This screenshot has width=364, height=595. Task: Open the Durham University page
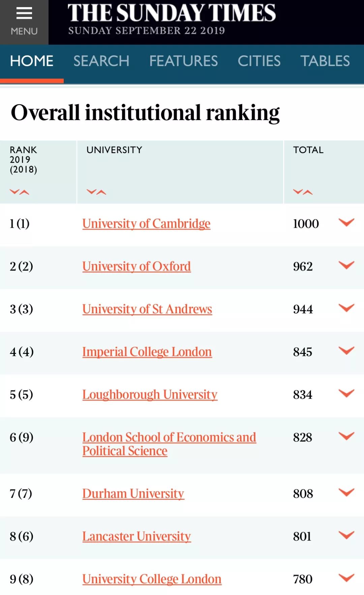point(133,493)
